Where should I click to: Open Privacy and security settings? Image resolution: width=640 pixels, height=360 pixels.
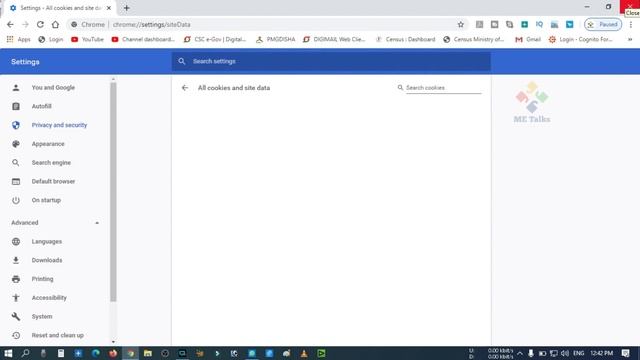59,125
